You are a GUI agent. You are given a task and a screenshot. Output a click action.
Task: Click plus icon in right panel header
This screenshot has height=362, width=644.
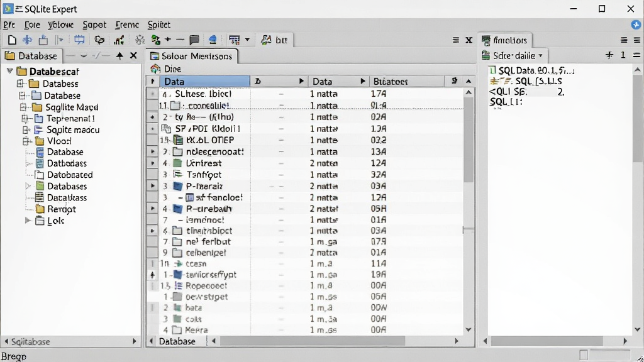click(x=609, y=55)
